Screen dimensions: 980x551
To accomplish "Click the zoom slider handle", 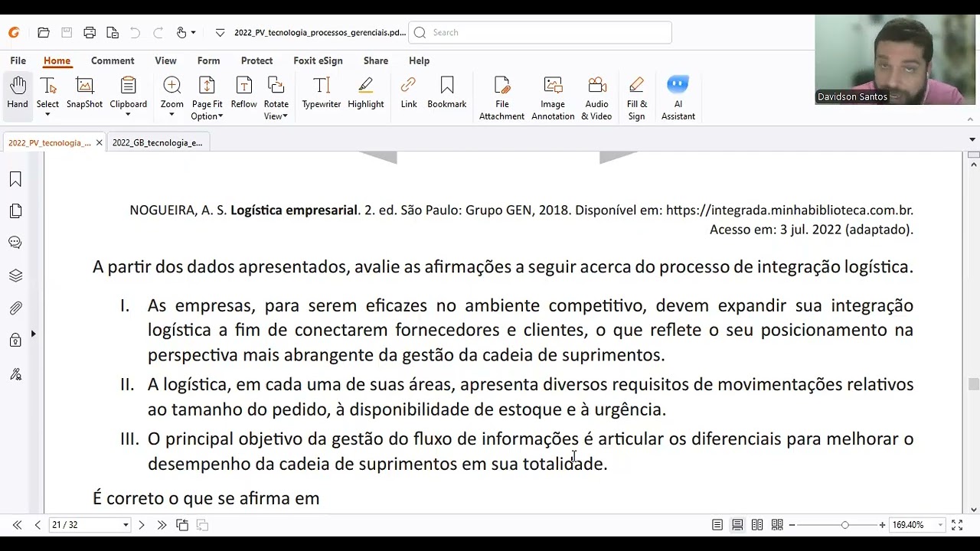I will pyautogui.click(x=844, y=525).
